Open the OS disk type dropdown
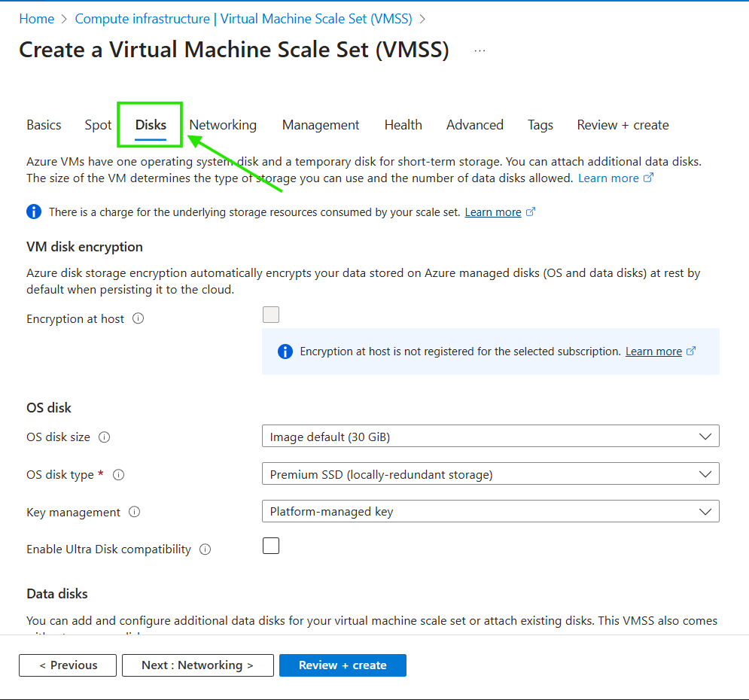Image resolution: width=749 pixels, height=700 pixels. tap(490, 474)
